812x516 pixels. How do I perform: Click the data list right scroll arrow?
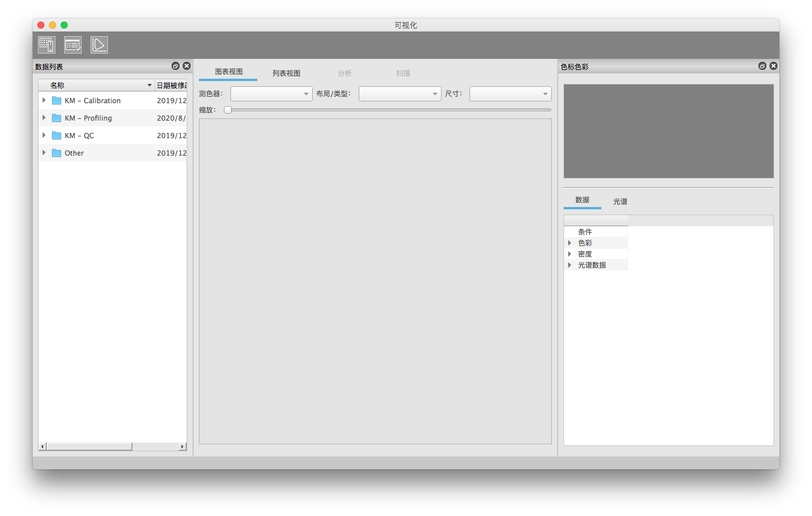pos(183,447)
